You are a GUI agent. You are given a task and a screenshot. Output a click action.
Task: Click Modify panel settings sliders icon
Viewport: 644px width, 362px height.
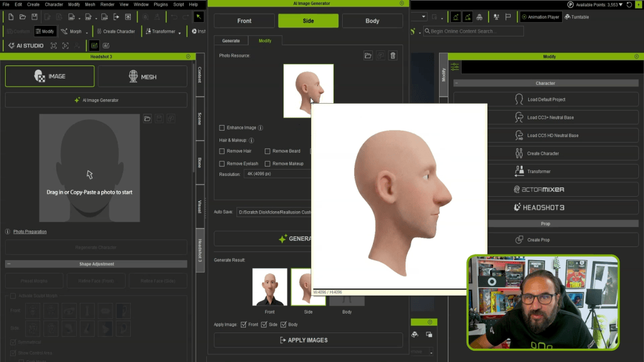pos(455,67)
